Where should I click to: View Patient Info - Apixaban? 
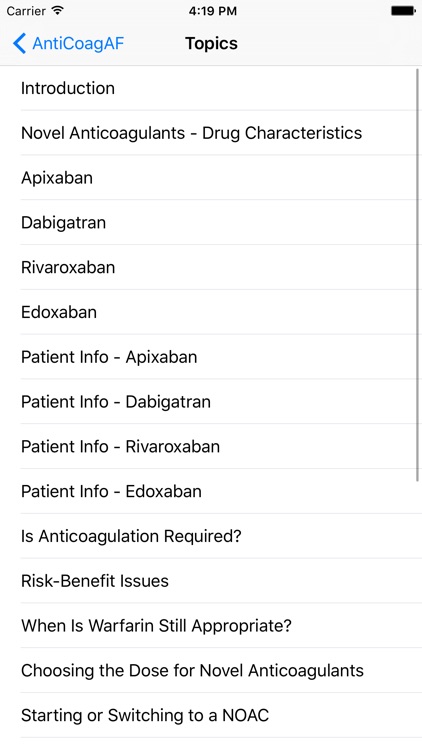pyautogui.click(x=211, y=357)
